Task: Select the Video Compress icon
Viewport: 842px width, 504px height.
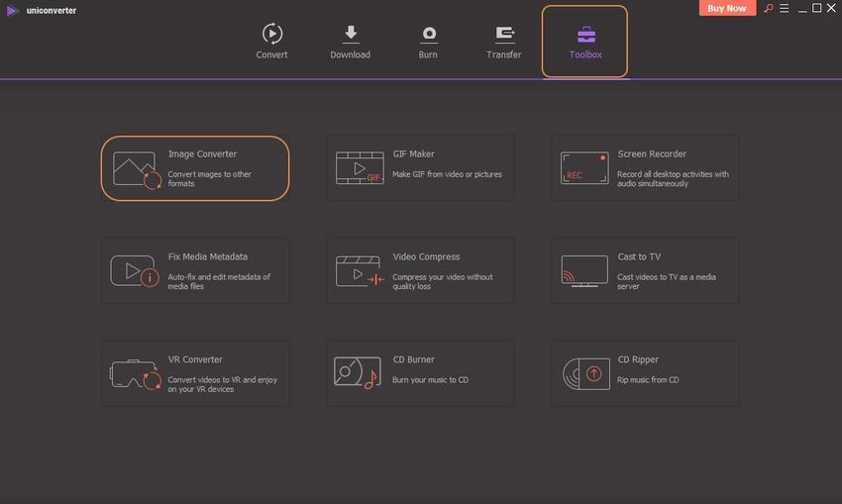Action: tap(359, 271)
